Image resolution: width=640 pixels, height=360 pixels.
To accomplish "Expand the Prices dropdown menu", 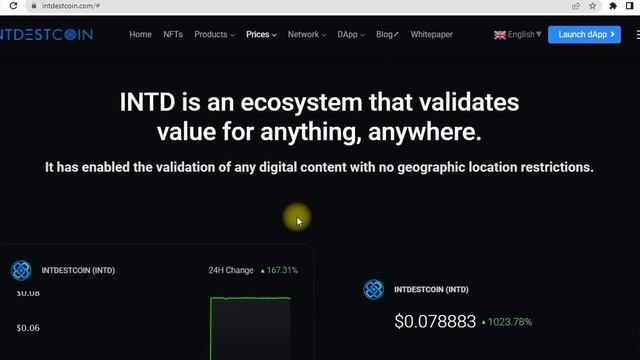I will (x=261, y=35).
